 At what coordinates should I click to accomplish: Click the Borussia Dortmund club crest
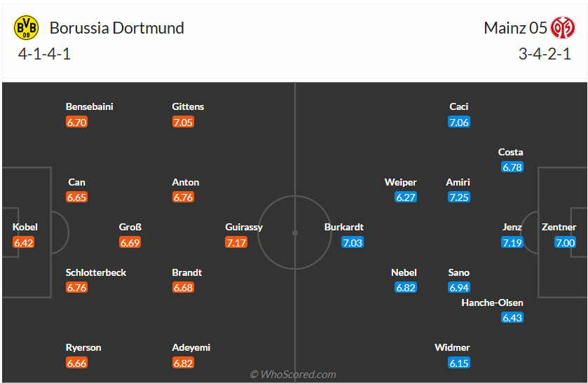click(27, 28)
